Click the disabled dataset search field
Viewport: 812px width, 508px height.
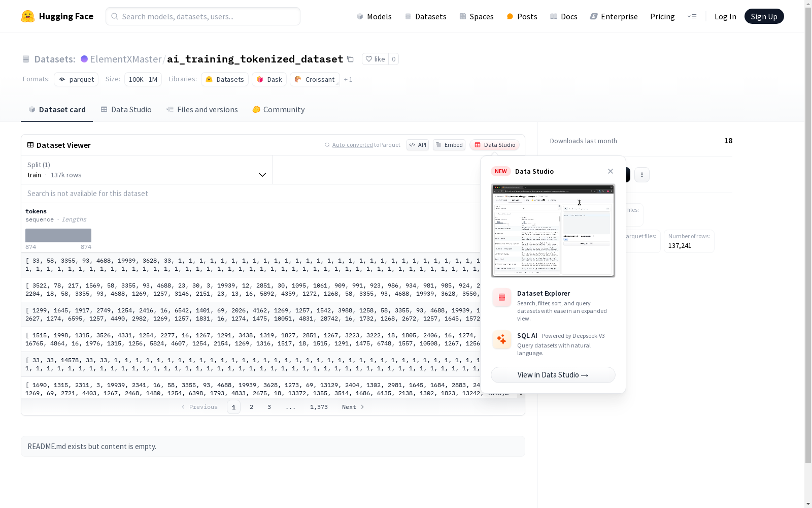pos(251,194)
